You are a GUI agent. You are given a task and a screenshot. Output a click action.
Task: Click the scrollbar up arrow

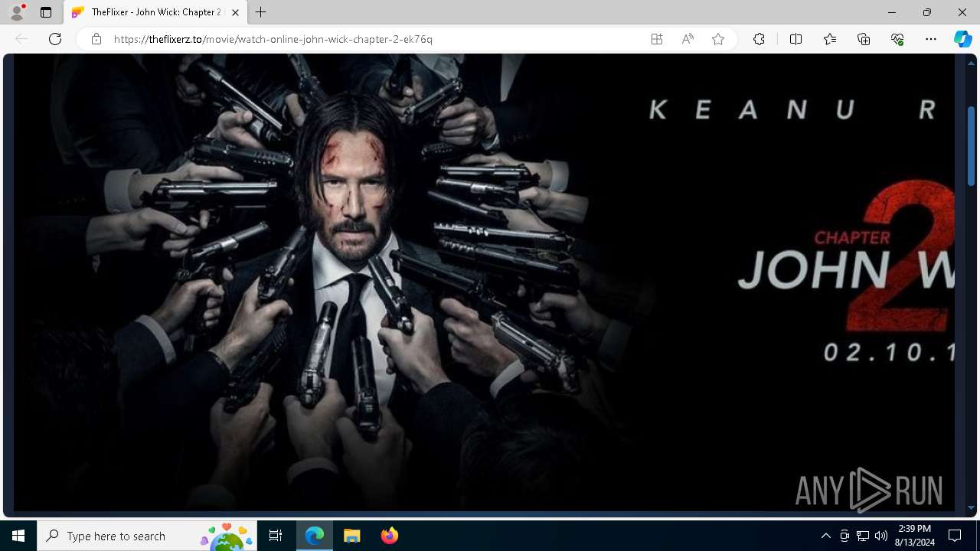(971, 63)
